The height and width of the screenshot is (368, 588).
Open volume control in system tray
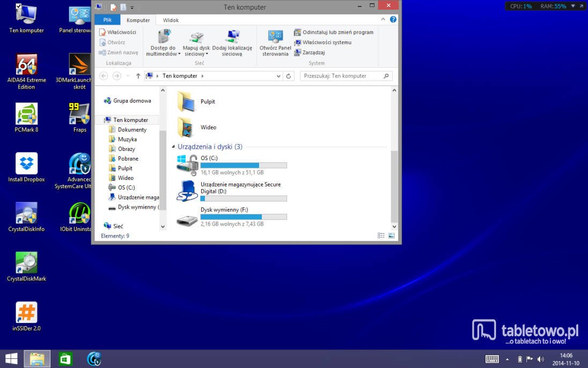(540, 359)
